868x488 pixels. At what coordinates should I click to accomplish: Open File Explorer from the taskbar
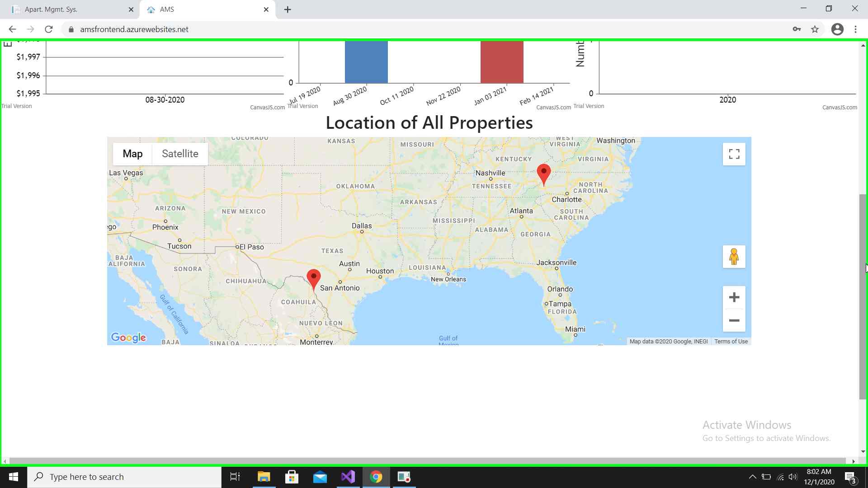click(264, 477)
